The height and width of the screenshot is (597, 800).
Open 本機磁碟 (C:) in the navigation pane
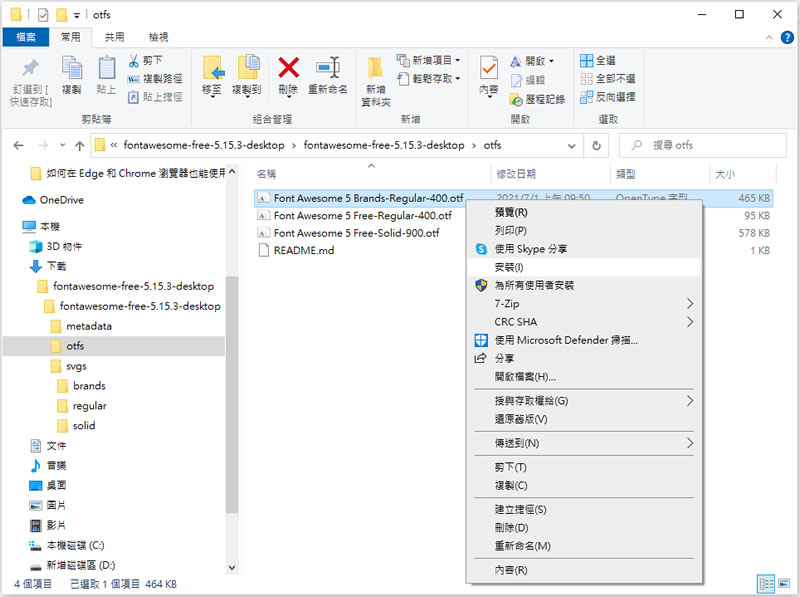click(x=76, y=545)
